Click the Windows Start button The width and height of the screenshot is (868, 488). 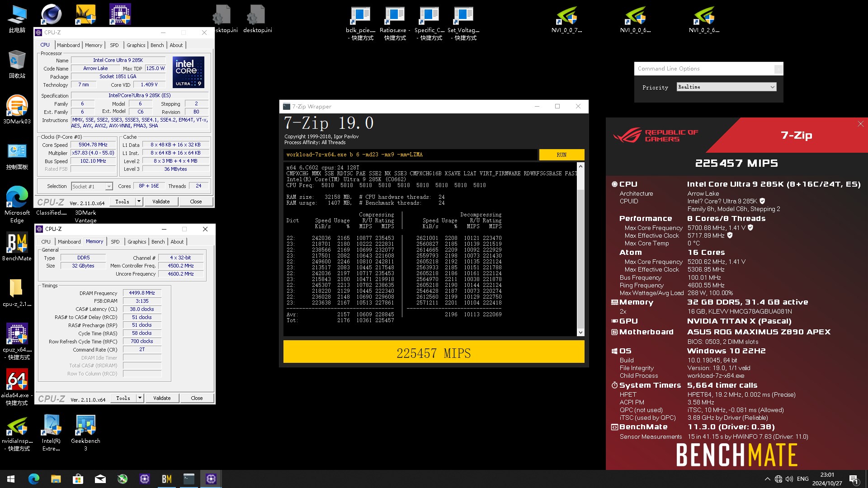coord(11,479)
